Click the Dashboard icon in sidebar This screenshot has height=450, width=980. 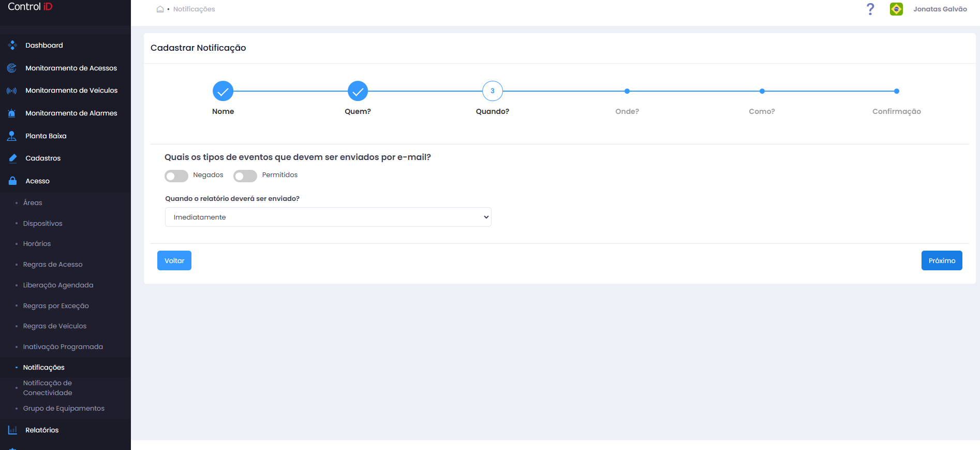pyautogui.click(x=12, y=45)
